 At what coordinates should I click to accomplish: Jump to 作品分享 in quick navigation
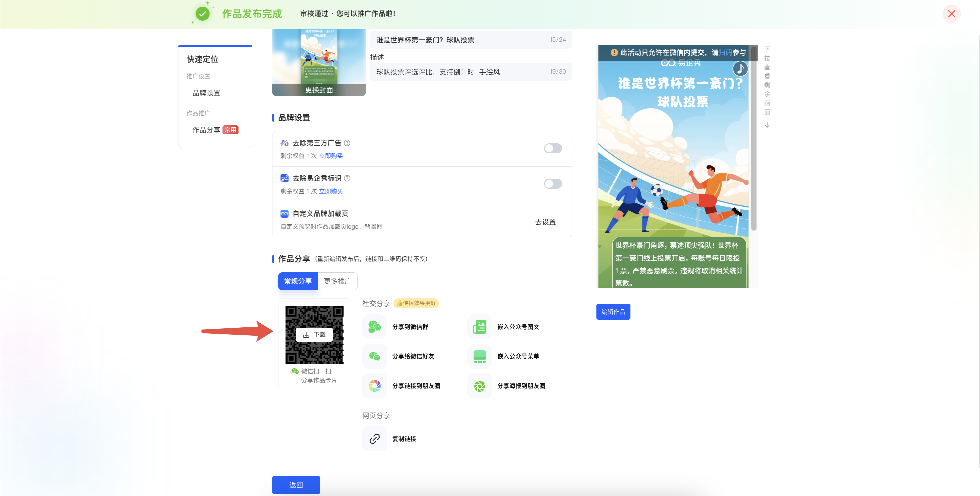point(206,130)
